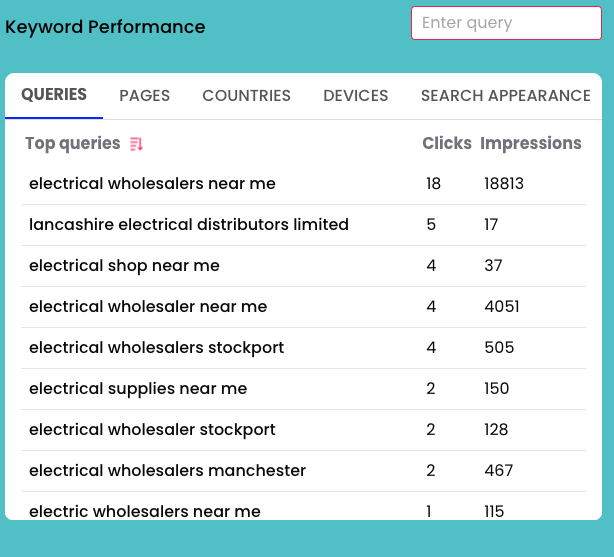
Task: Click 'electrical supplies near me' query
Action: [138, 389]
